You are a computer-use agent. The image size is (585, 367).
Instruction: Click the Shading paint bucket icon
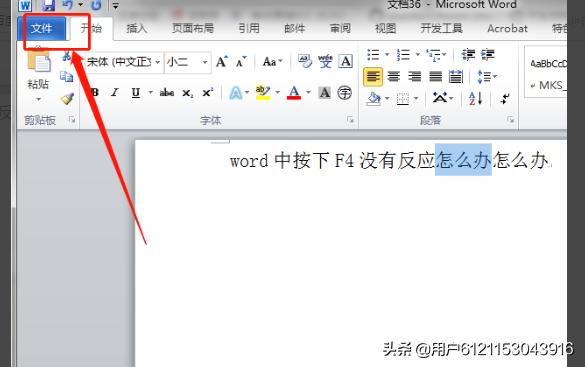373,98
